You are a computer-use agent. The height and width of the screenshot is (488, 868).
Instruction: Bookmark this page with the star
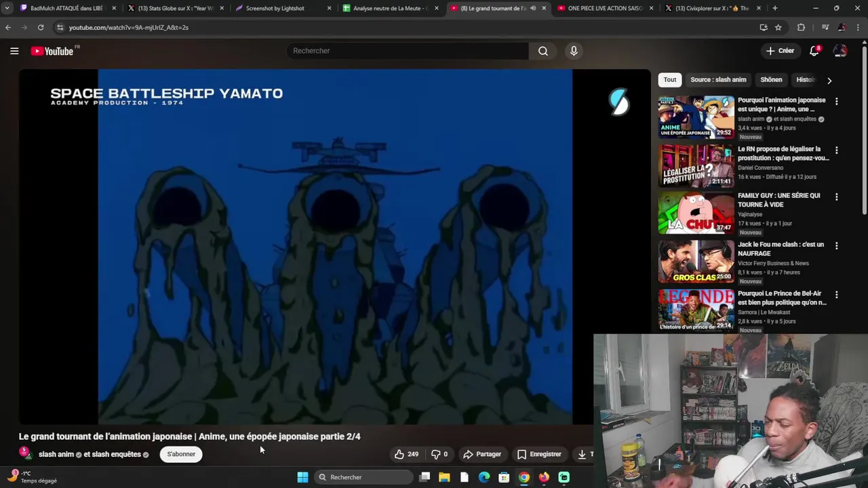coord(778,27)
